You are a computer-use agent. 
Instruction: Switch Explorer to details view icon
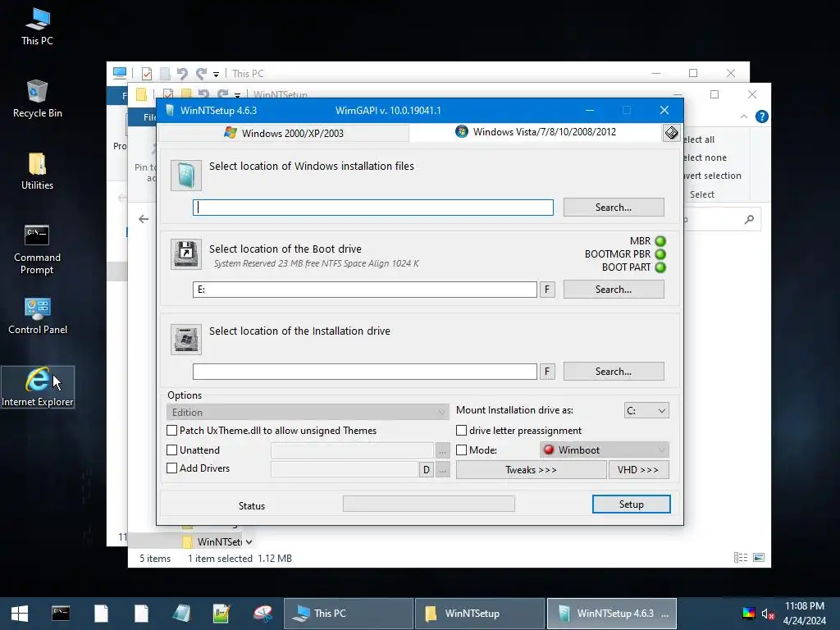tap(741, 558)
